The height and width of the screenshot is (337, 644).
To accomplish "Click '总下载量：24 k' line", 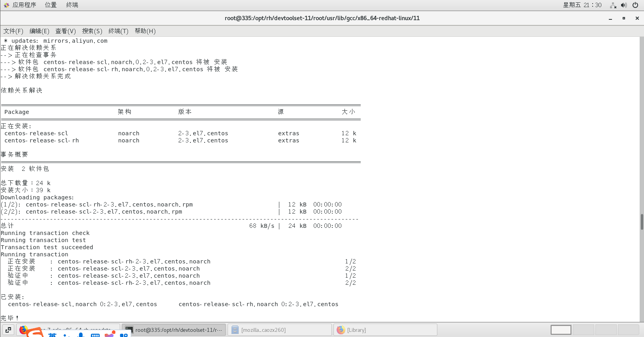I will 26,183.
